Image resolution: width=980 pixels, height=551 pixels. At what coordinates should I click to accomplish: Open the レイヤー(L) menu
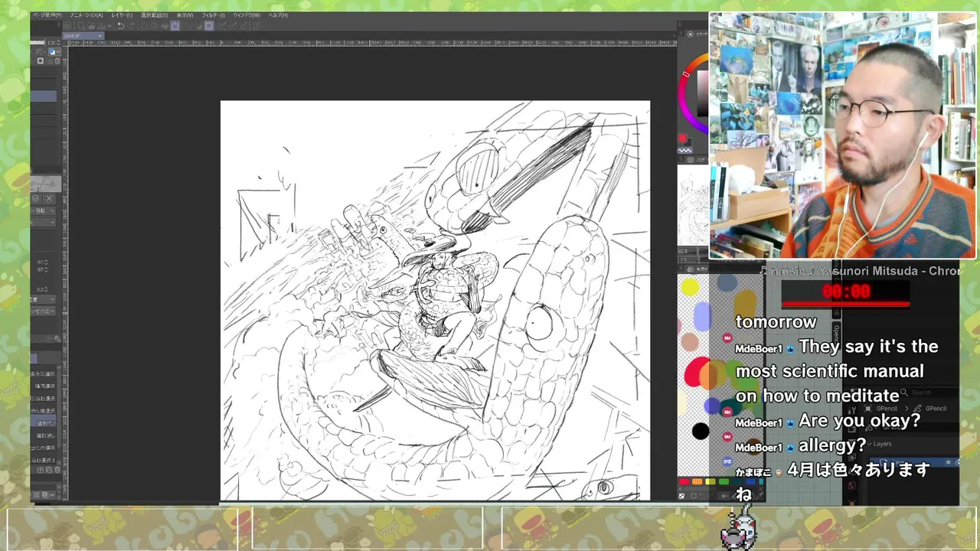(x=122, y=15)
